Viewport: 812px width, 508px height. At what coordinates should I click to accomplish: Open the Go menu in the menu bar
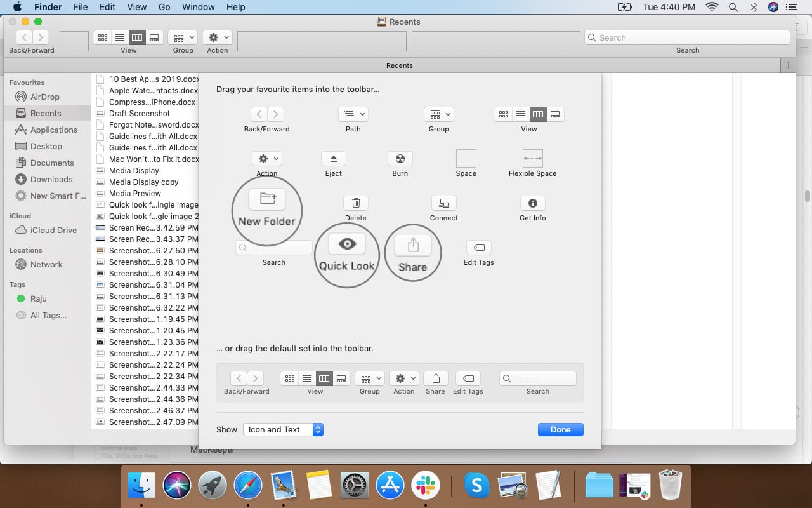coord(164,7)
